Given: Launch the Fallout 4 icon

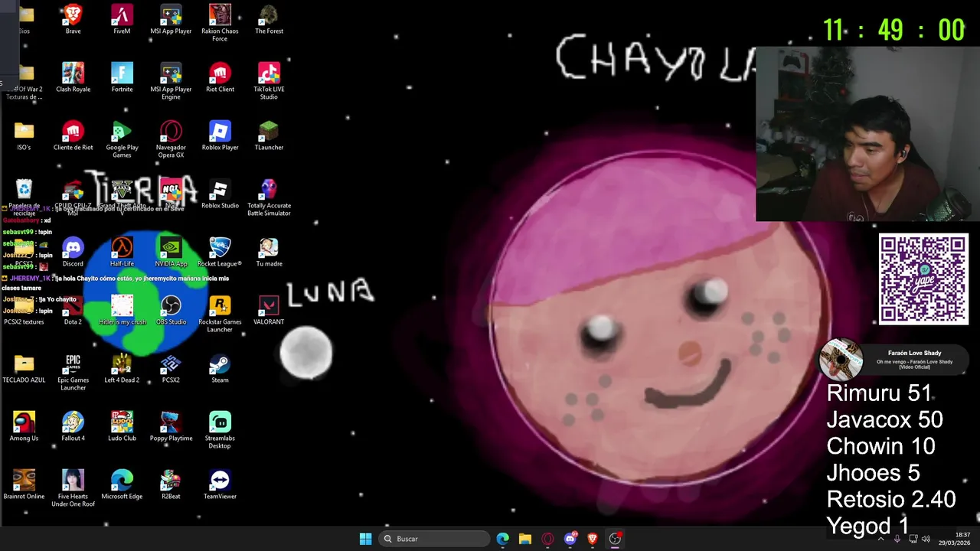Looking at the screenshot, I should click(73, 426).
